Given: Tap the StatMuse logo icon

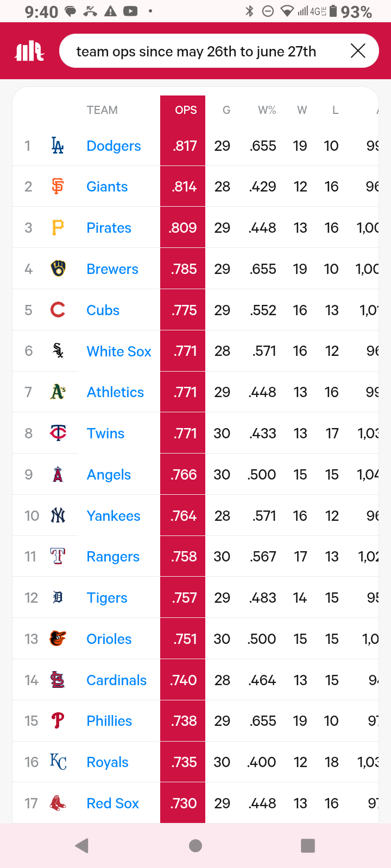Looking at the screenshot, I should tap(29, 52).
